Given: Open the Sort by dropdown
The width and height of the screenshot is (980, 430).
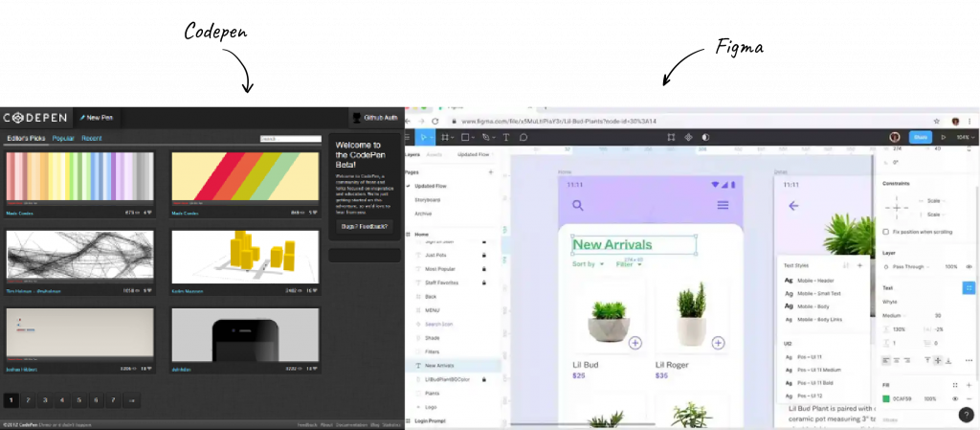Looking at the screenshot, I should (x=589, y=264).
